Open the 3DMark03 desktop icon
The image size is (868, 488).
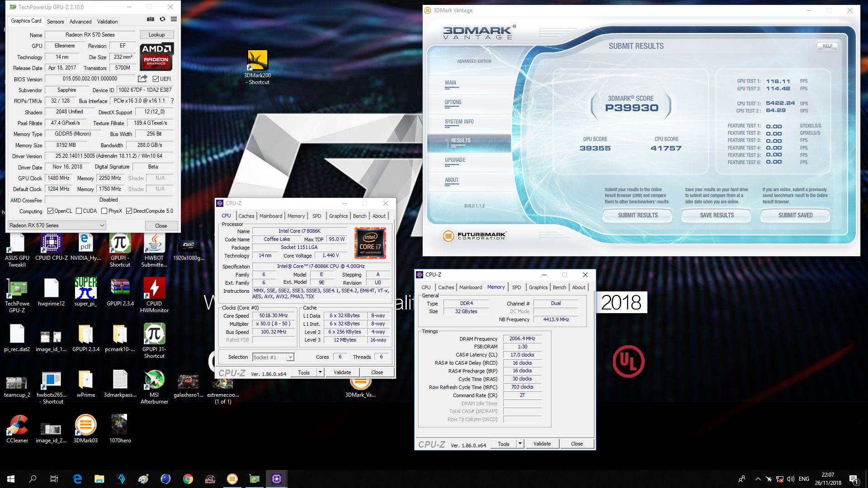85,429
